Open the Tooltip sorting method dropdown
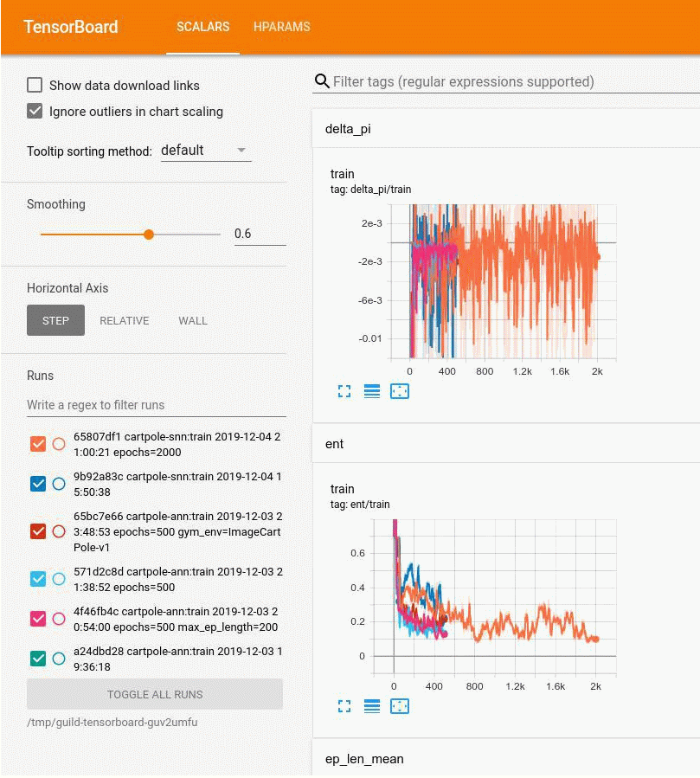 click(x=205, y=151)
